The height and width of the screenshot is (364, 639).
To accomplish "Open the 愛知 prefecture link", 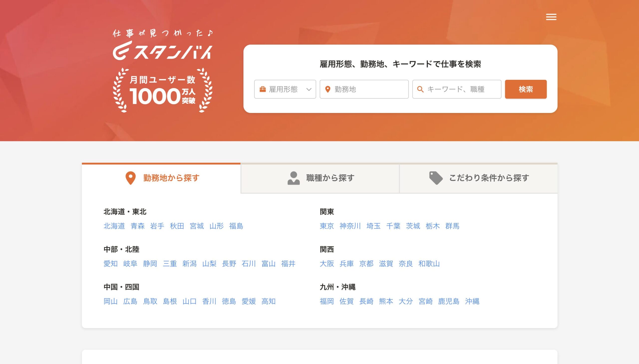I will point(110,264).
